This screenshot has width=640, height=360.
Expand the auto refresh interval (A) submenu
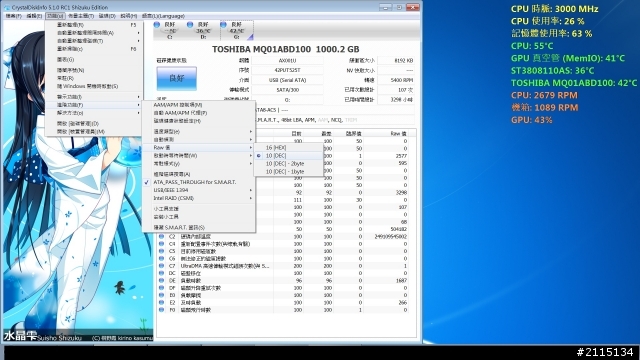point(94,33)
